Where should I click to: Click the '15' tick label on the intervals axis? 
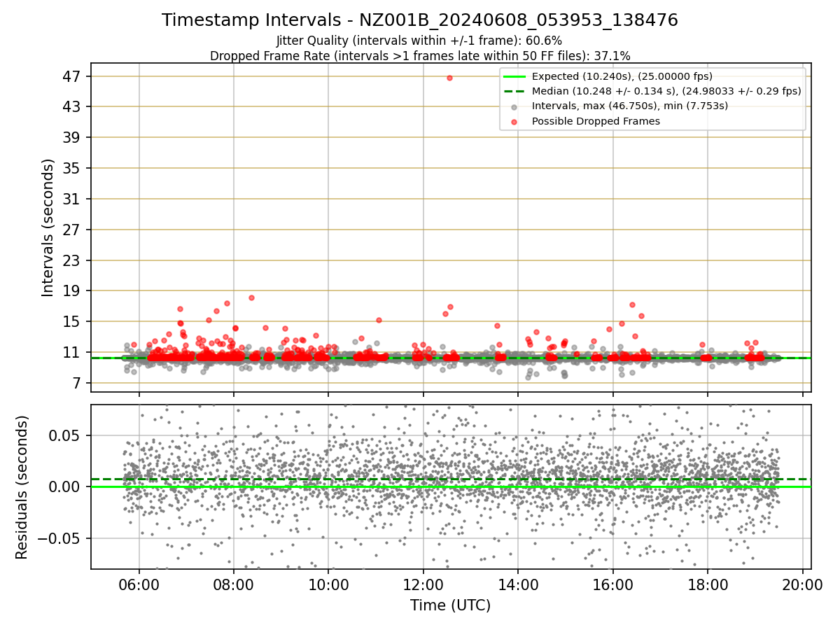[71, 321]
